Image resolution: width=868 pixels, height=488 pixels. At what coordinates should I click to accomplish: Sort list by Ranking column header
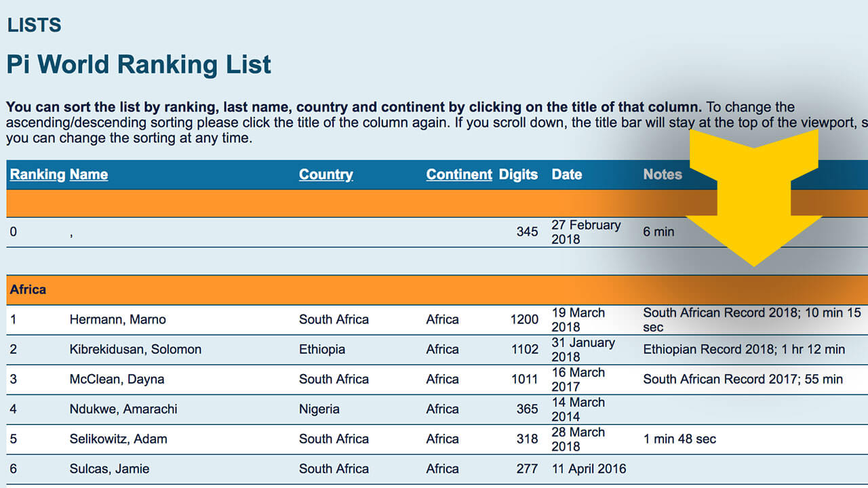point(37,174)
